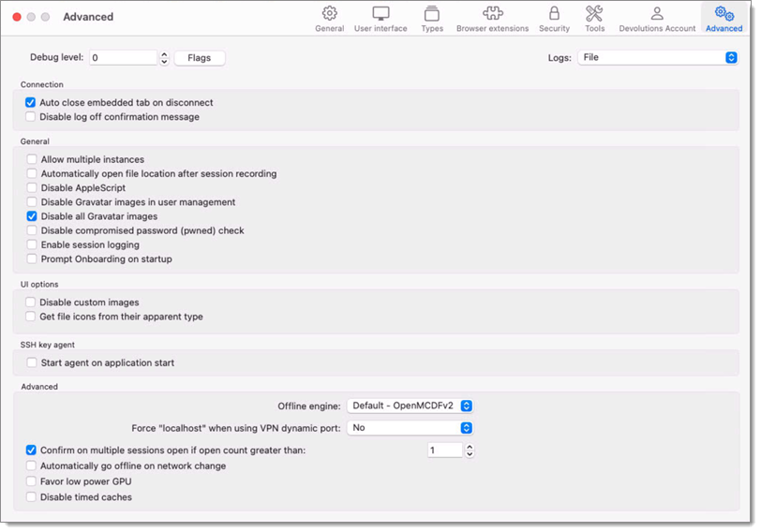
Task: Expand the Offline engine dropdown
Action: point(410,406)
